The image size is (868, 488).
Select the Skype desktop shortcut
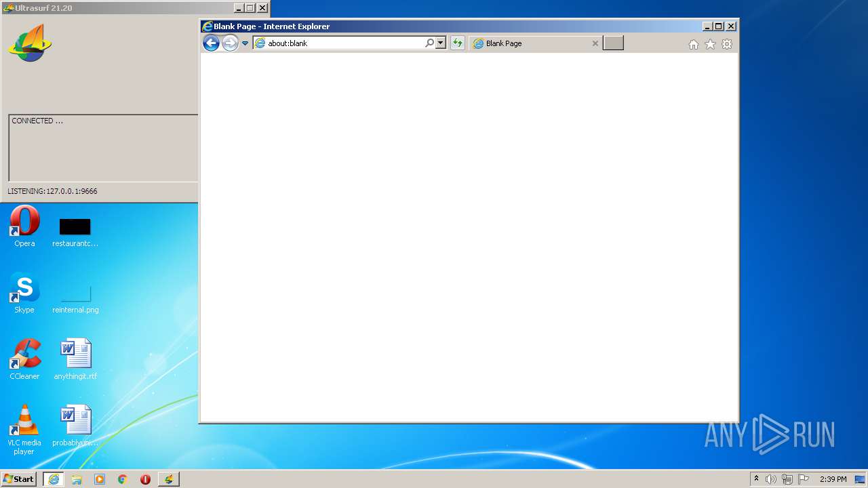coord(24,293)
